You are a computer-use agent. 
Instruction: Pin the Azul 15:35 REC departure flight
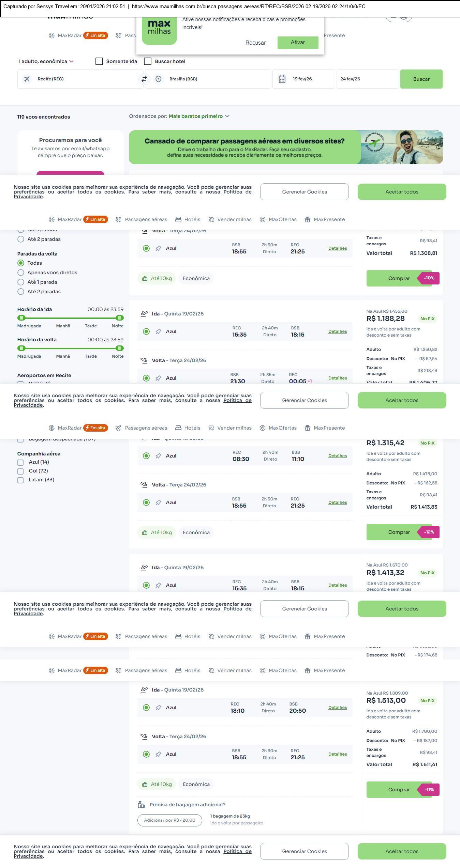[x=158, y=331]
